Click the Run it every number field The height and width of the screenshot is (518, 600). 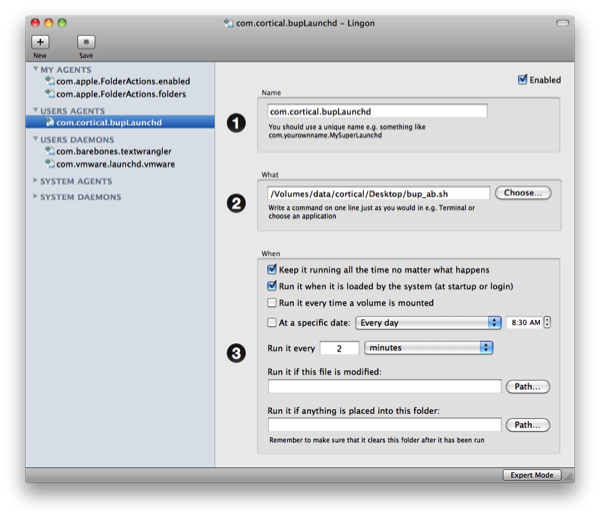click(339, 348)
